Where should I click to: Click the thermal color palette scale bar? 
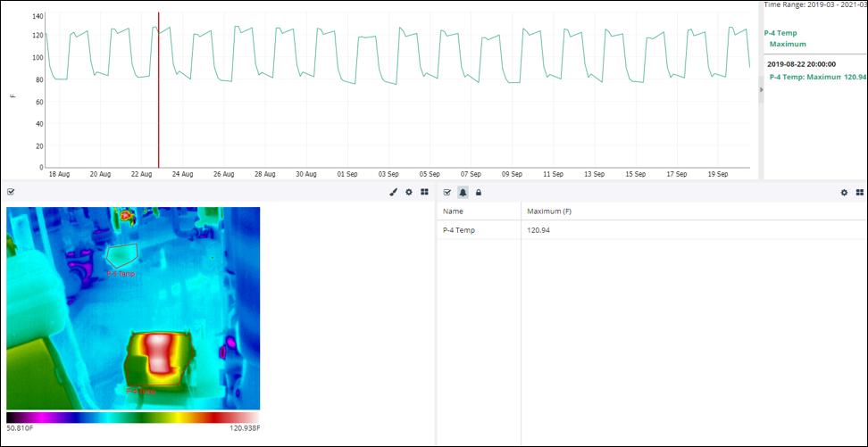click(133, 418)
